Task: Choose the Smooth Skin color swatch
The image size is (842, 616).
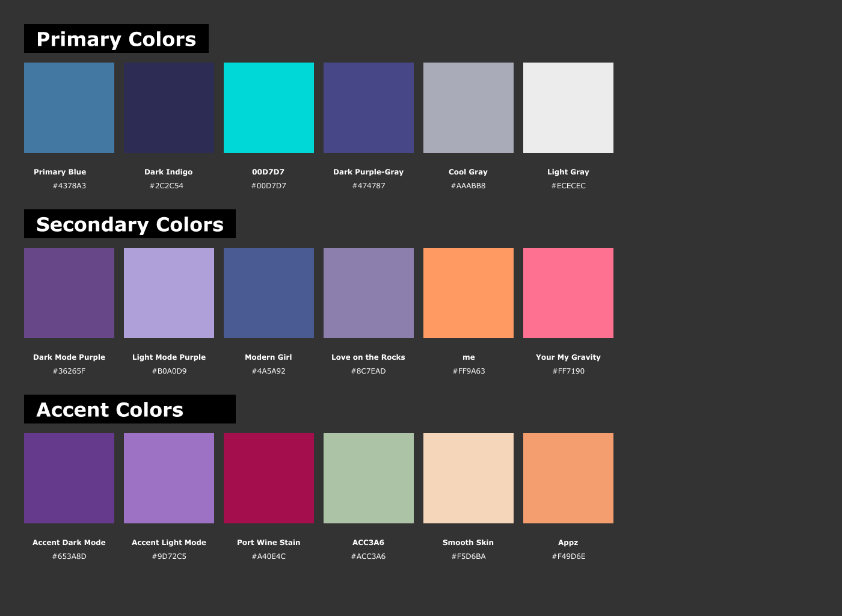Action: pos(469,478)
